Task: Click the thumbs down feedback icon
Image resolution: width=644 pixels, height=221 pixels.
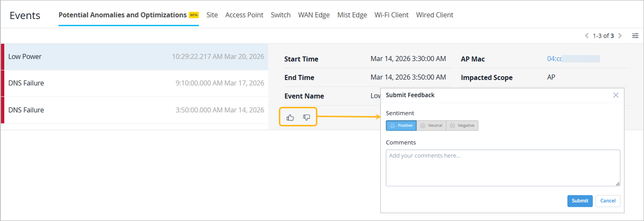Action: (307, 118)
